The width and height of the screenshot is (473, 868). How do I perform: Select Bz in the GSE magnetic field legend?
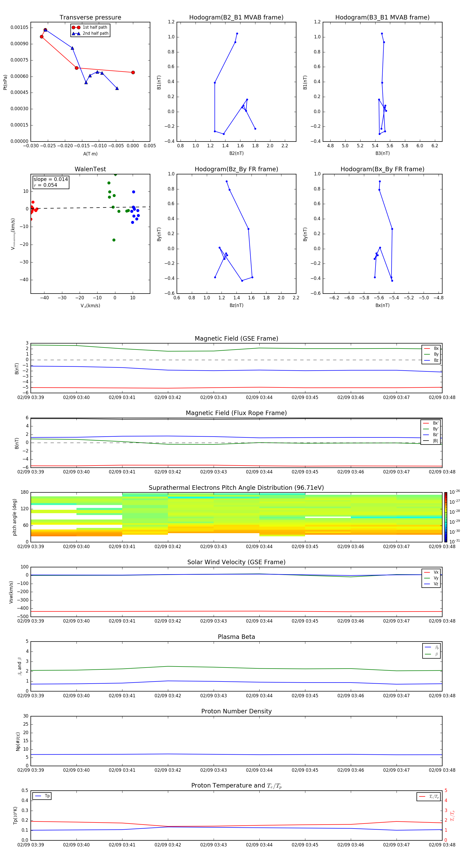[431, 360]
